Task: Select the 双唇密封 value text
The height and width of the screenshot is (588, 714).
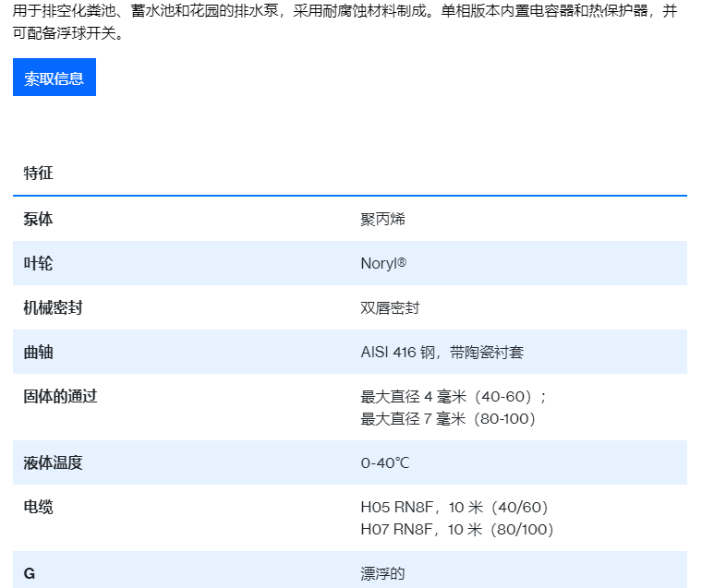Action: [x=390, y=307]
